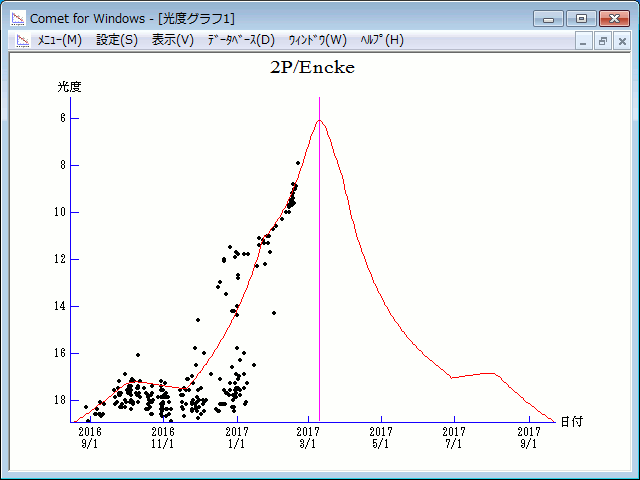This screenshot has height=480, width=640.
Task: Minimize the inner 光度グラフ1 child window
Action: [x=583, y=41]
